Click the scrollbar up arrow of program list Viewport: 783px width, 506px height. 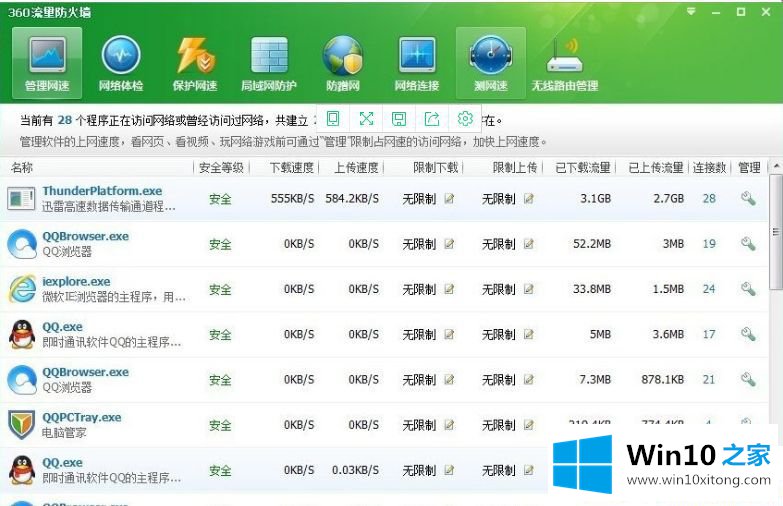[776, 165]
